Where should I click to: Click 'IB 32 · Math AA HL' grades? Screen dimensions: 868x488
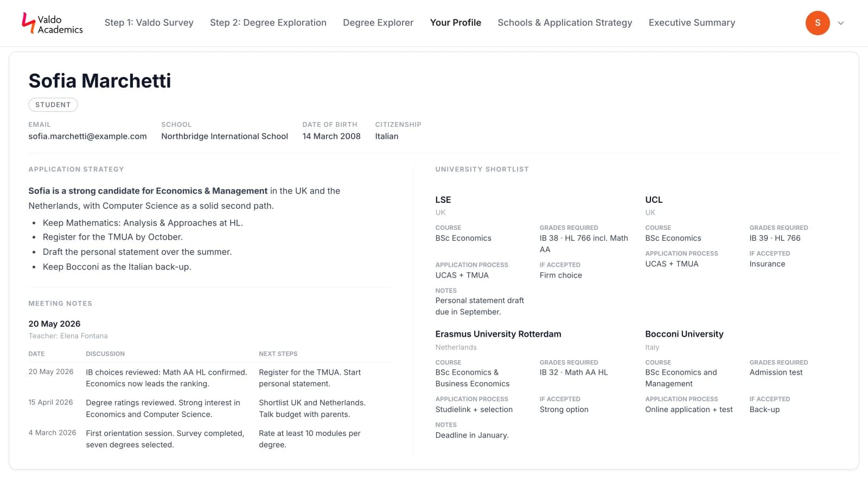point(574,372)
